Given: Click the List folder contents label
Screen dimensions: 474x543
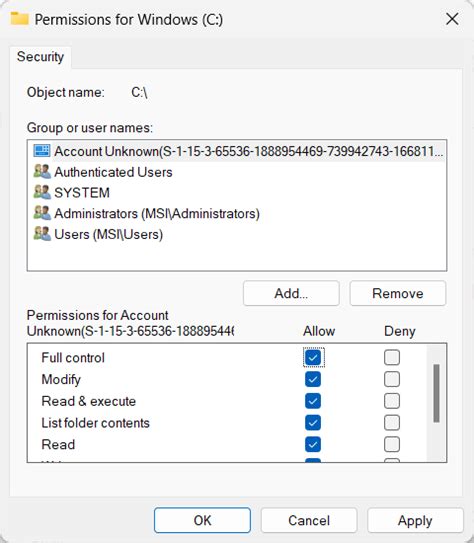Looking at the screenshot, I should tap(96, 423).
